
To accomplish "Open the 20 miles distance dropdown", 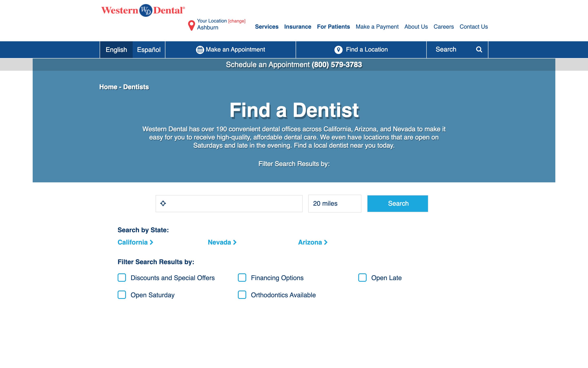I will 335,203.
